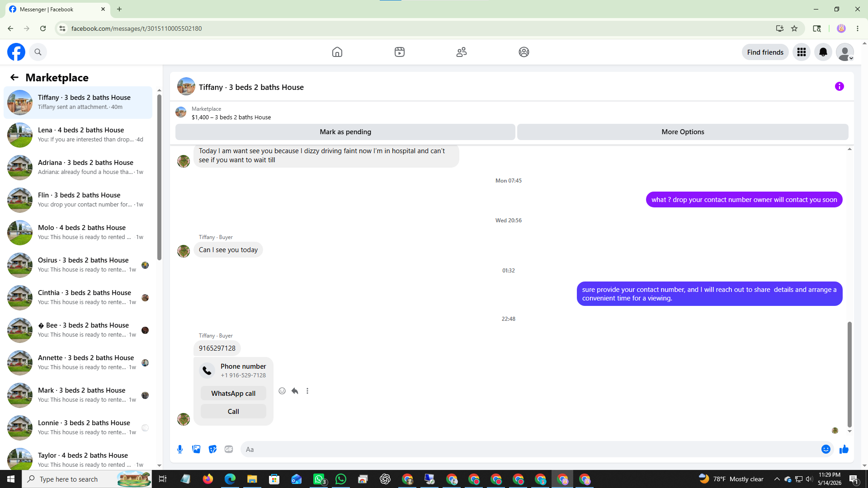Open the $1,400 Marketplace listing link
Screen dimensions: 868x488
click(231, 117)
